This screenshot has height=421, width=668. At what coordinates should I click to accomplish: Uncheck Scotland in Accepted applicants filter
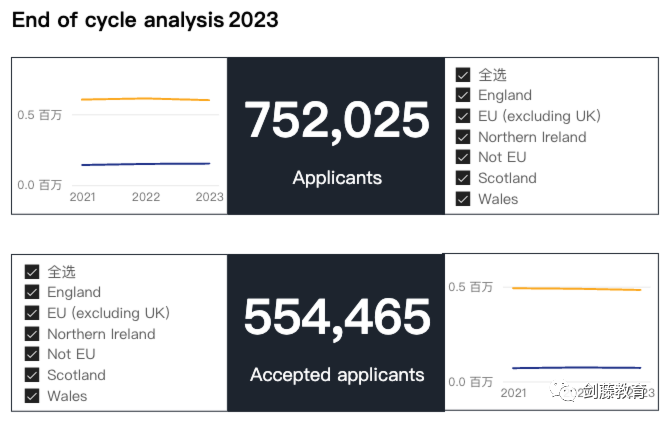(x=32, y=375)
